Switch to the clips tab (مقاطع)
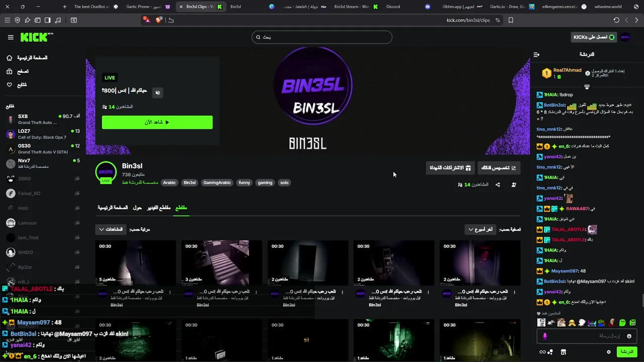Image resolution: width=644 pixels, height=362 pixels. point(181,208)
